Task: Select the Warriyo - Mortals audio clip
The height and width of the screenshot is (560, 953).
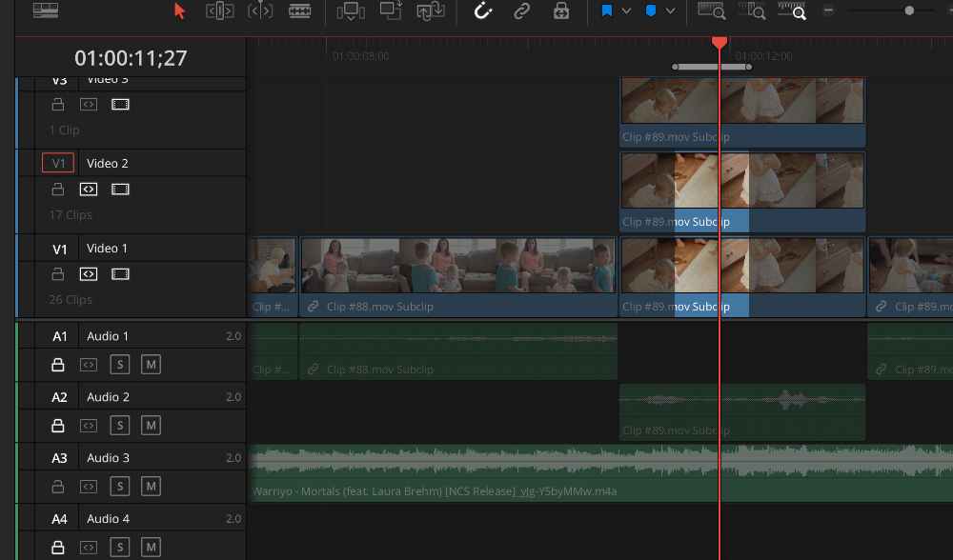Action: [599, 472]
